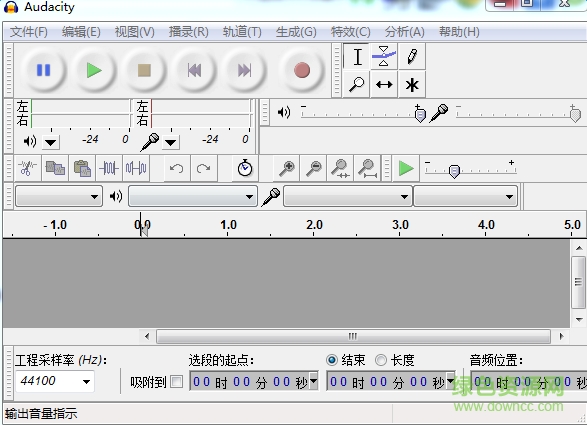Open the 生成(G) menu
The width and height of the screenshot is (587, 425).
pos(296,32)
